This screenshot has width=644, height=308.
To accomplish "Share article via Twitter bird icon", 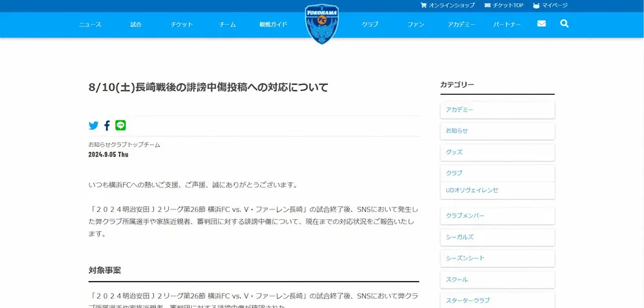I will pos(94,126).
